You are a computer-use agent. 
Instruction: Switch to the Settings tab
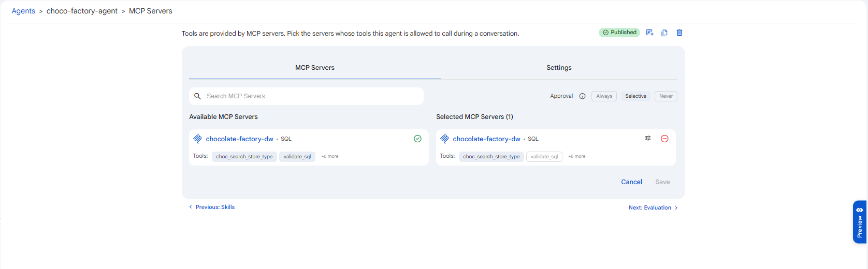click(559, 68)
